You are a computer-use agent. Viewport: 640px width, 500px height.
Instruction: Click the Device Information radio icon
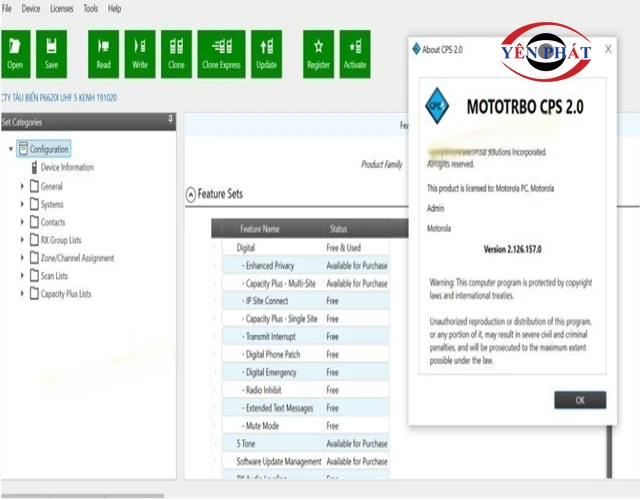pos(34,167)
